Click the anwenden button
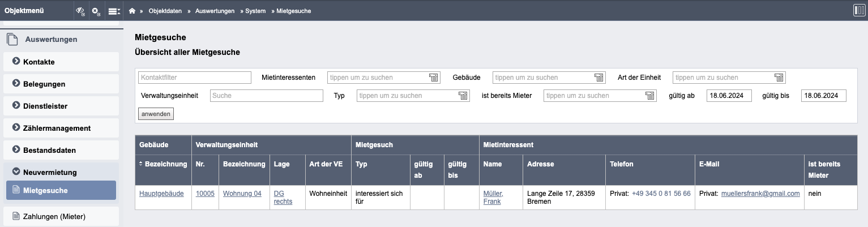868x227 pixels. (x=156, y=114)
